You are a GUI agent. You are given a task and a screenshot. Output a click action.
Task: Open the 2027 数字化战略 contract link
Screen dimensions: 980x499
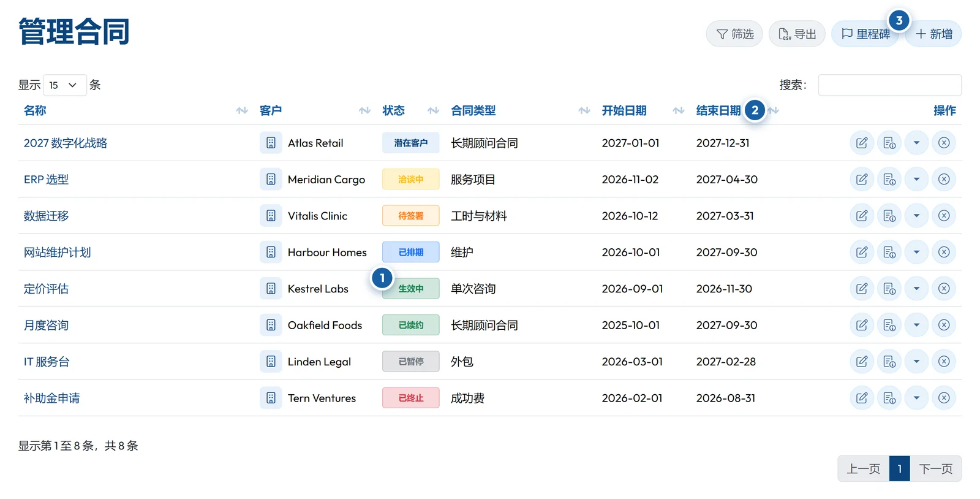(x=66, y=143)
